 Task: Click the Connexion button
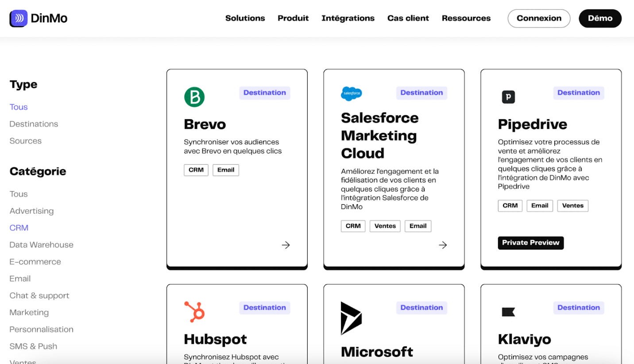click(x=539, y=19)
